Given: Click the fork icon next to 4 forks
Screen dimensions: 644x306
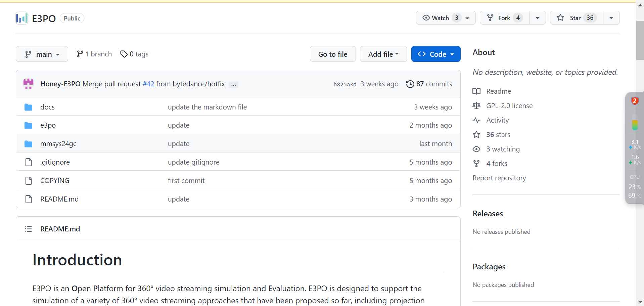Looking at the screenshot, I should coord(476,164).
